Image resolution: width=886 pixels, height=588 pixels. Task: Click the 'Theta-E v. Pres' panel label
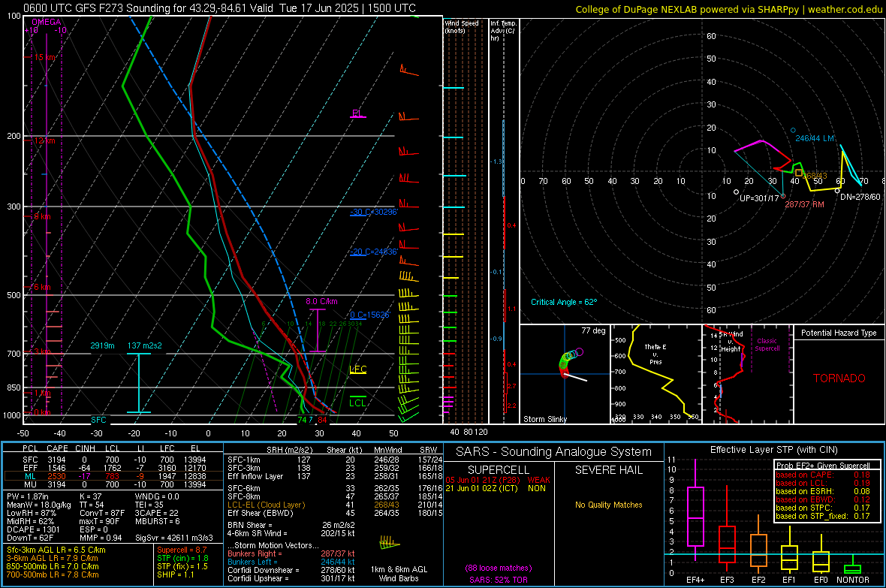[x=655, y=354]
